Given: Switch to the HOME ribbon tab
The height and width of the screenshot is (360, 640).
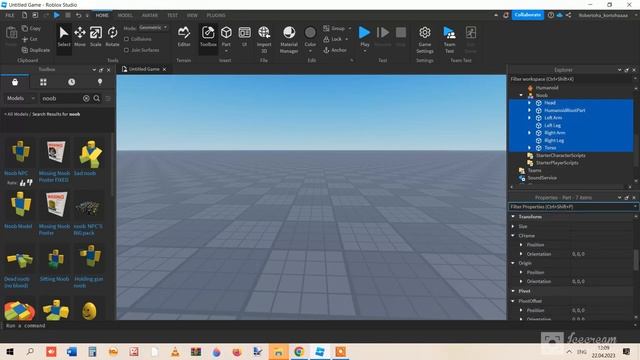Looking at the screenshot, I should click(102, 15).
